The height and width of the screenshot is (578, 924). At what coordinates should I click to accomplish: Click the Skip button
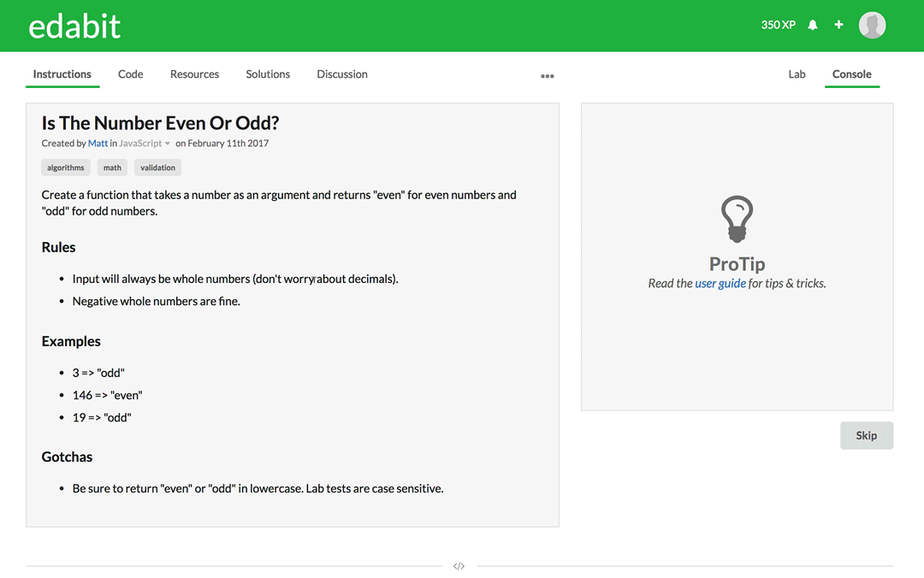click(x=866, y=435)
